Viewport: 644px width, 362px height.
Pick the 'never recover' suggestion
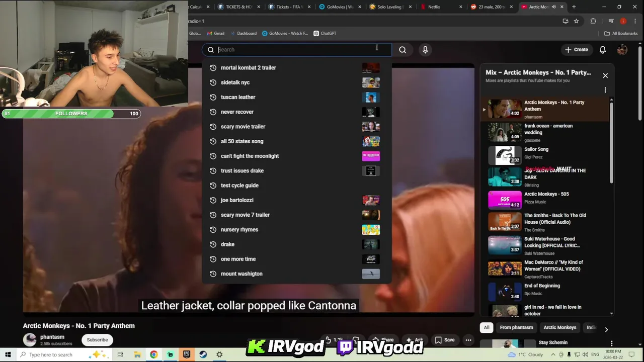pyautogui.click(x=297, y=112)
